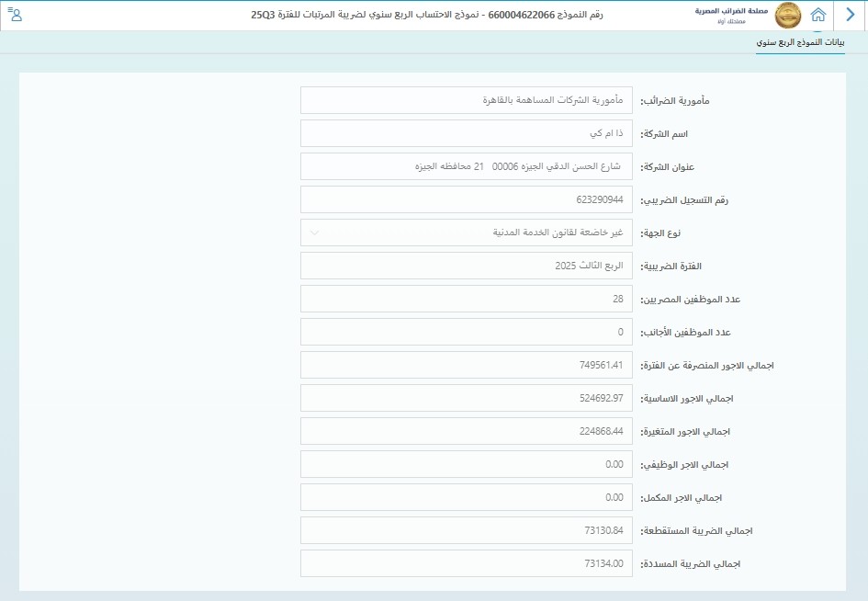Click the label رقم التسجيل الضريبي
This screenshot has width=868, height=601.
[684, 200]
